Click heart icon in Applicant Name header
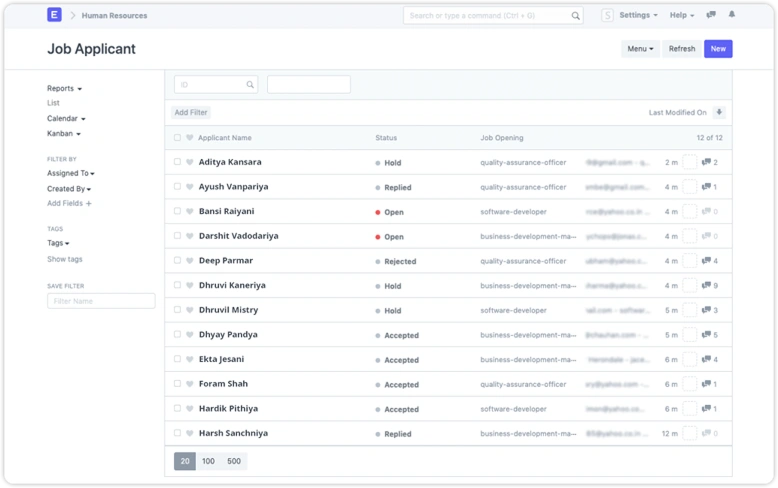Screen dimensions: 778x488 click(x=190, y=138)
